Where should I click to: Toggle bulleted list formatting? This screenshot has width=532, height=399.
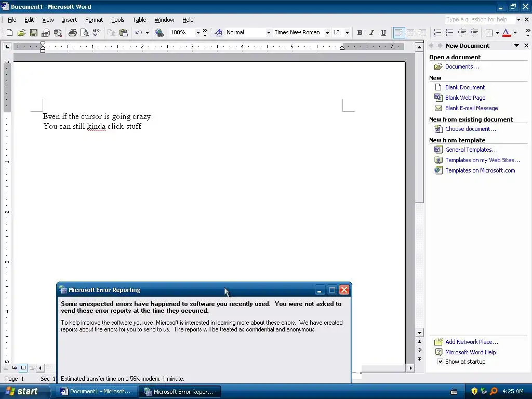(449, 33)
